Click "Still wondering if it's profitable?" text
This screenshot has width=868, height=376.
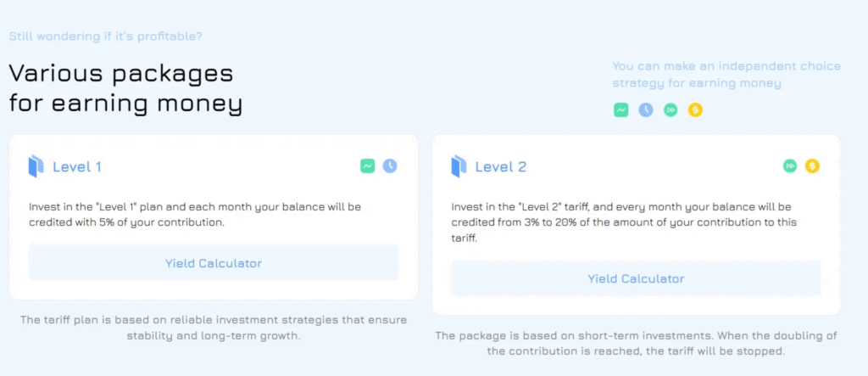click(x=105, y=36)
